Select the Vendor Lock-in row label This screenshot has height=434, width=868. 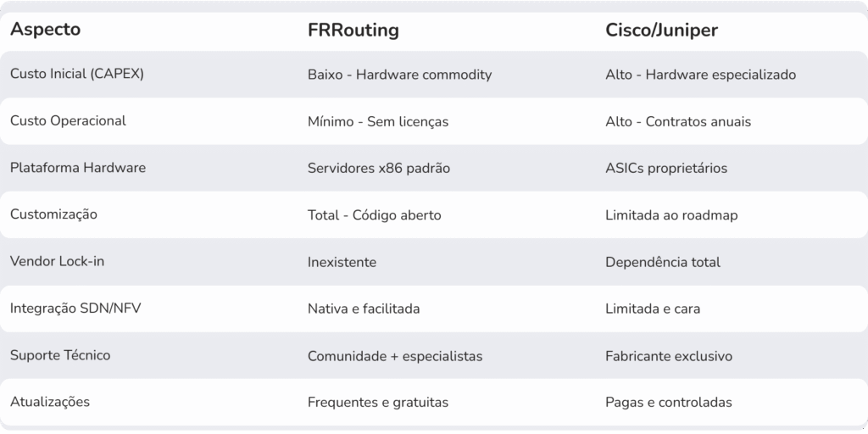coord(58,261)
